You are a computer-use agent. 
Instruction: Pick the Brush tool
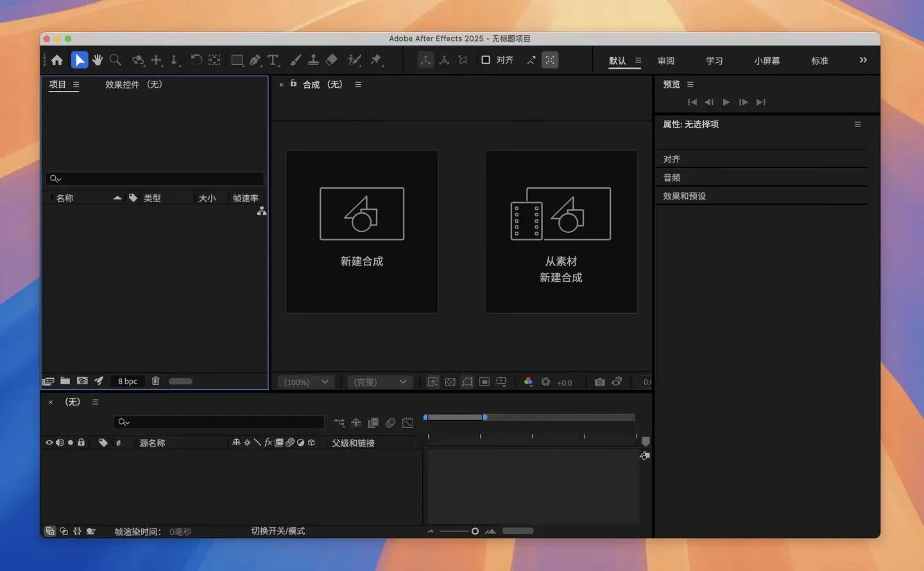295,60
